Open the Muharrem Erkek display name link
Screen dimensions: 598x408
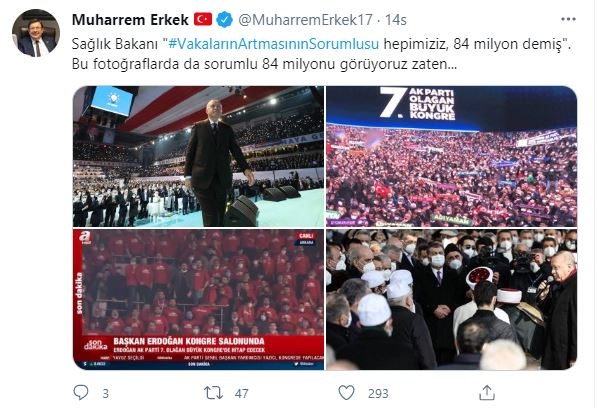point(130,19)
